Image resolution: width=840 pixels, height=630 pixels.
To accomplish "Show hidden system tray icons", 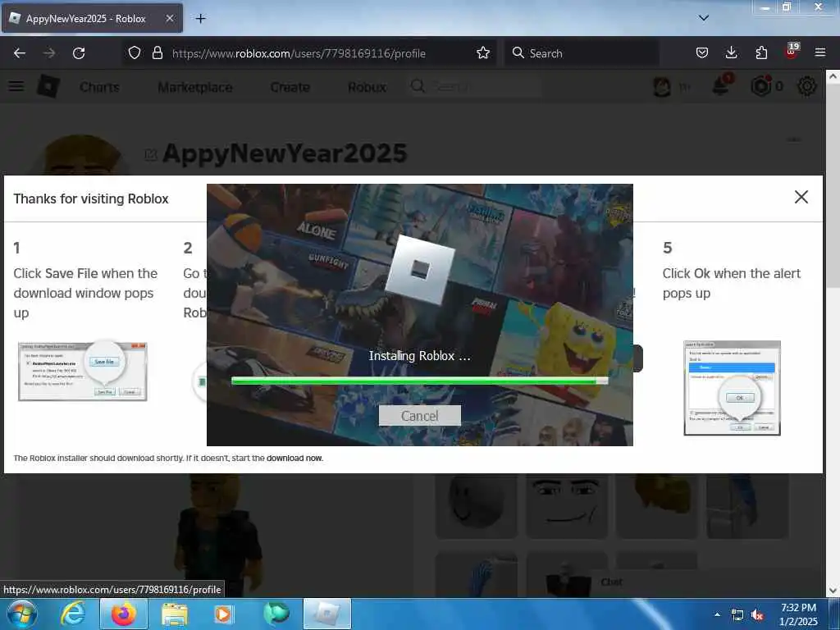I will click(717, 614).
